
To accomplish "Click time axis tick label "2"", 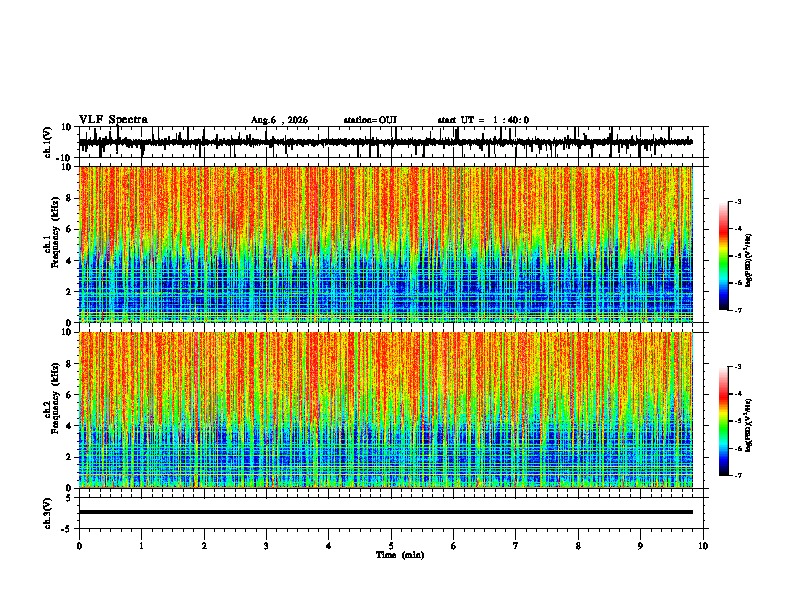I will click(x=204, y=546).
